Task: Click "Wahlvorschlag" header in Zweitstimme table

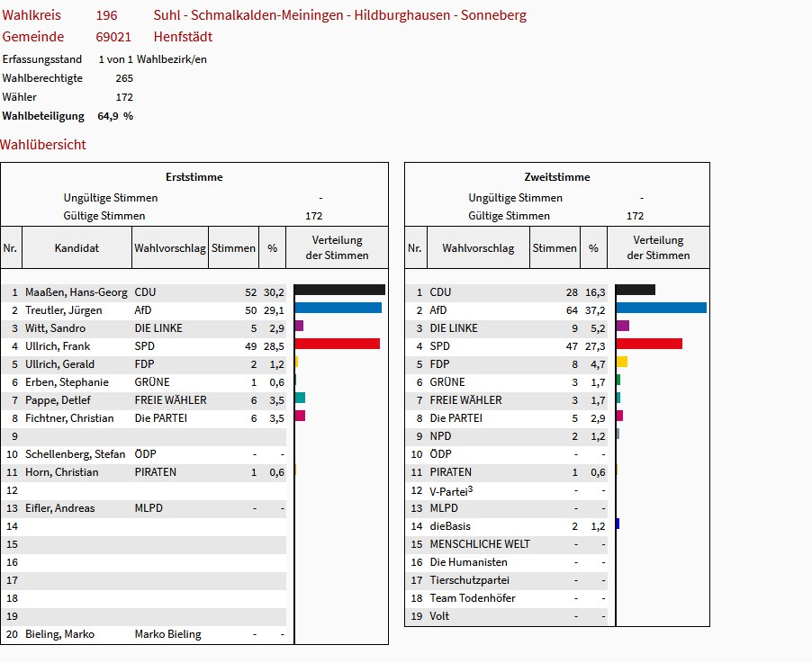Action: point(478,248)
